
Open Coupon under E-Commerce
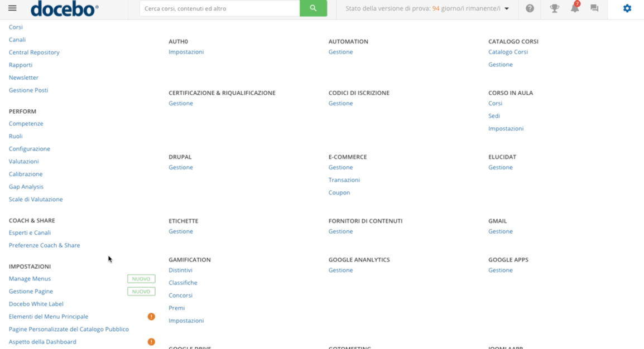(x=339, y=193)
